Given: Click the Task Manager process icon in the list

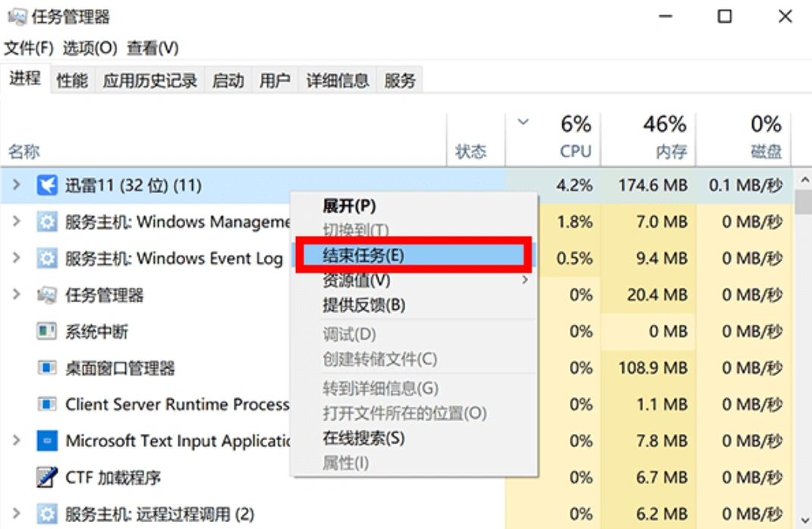Looking at the screenshot, I should [47, 295].
